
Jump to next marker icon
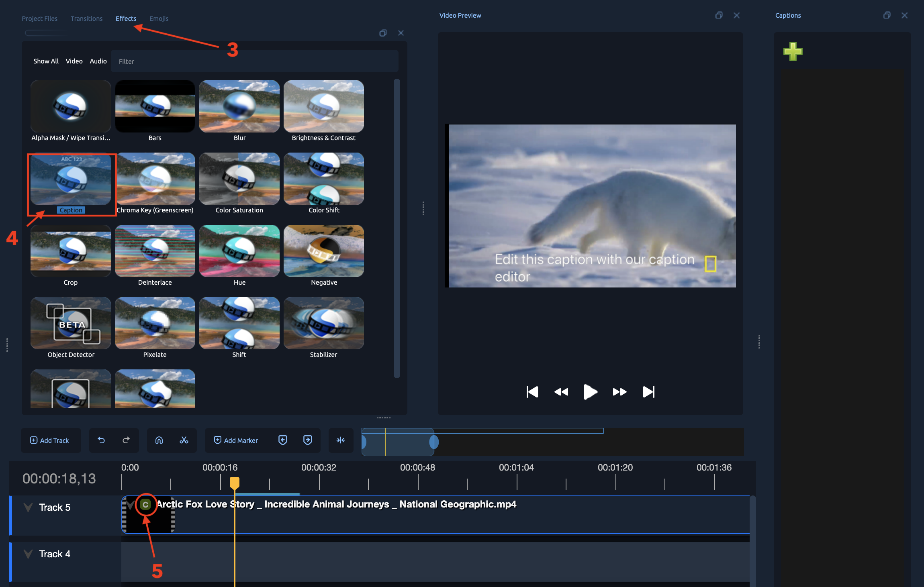tap(308, 440)
